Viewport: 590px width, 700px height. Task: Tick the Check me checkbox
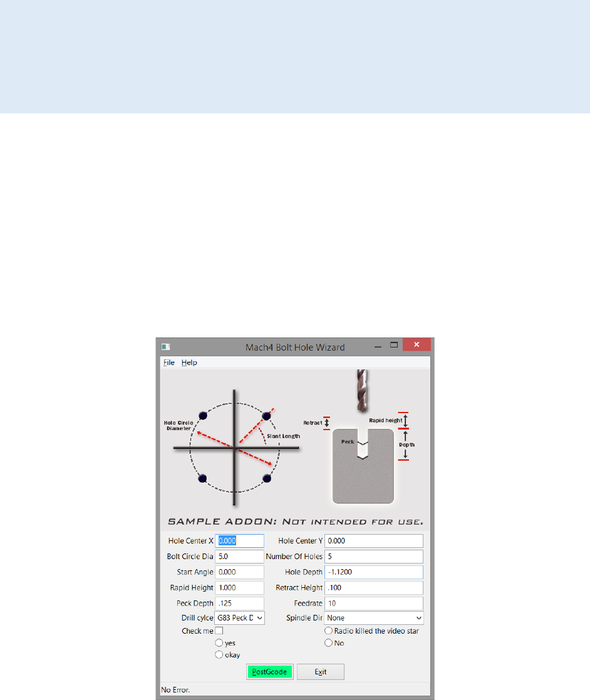pyautogui.click(x=219, y=631)
